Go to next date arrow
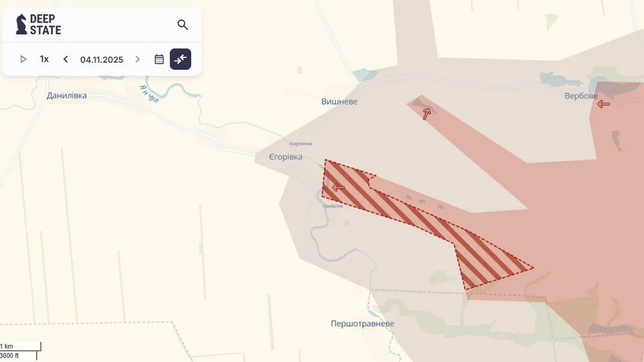644x362 pixels. [x=137, y=59]
